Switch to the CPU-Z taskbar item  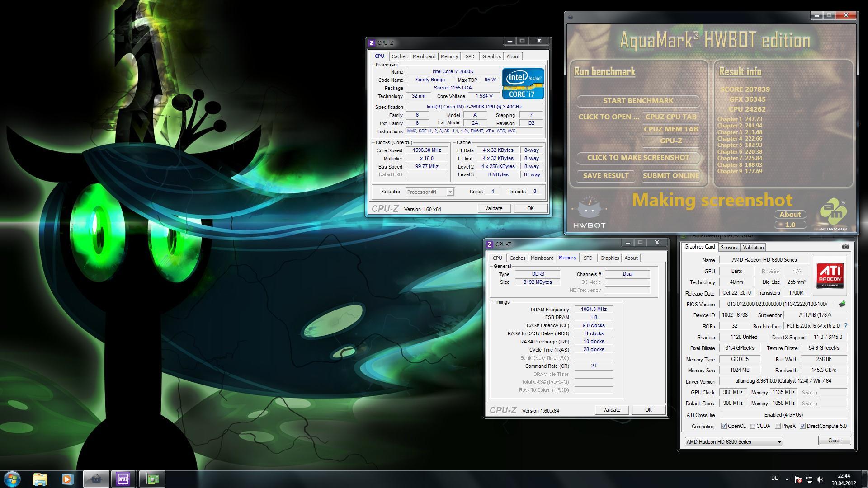(x=123, y=479)
